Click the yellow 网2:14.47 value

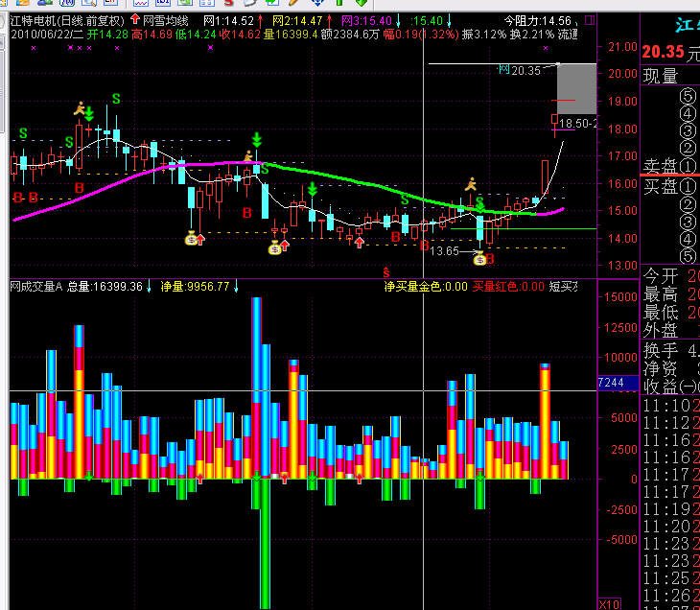(297, 21)
